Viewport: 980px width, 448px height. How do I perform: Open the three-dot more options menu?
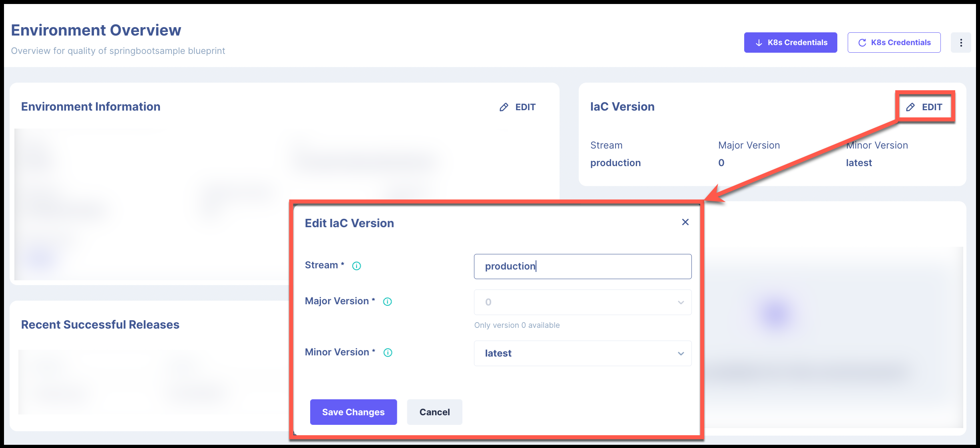961,43
